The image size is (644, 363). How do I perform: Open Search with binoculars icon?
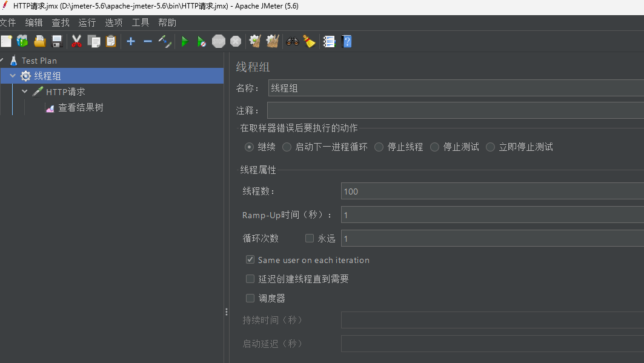[293, 41]
